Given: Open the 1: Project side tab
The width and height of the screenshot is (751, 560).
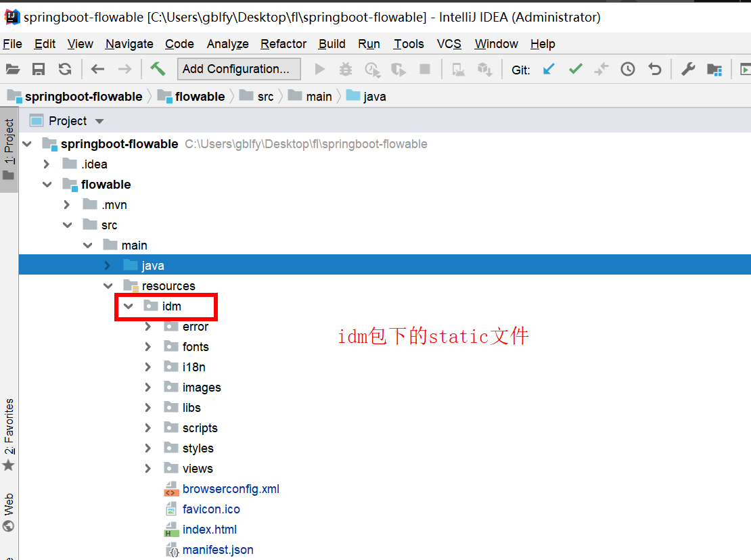Looking at the screenshot, I should pyautogui.click(x=9, y=149).
